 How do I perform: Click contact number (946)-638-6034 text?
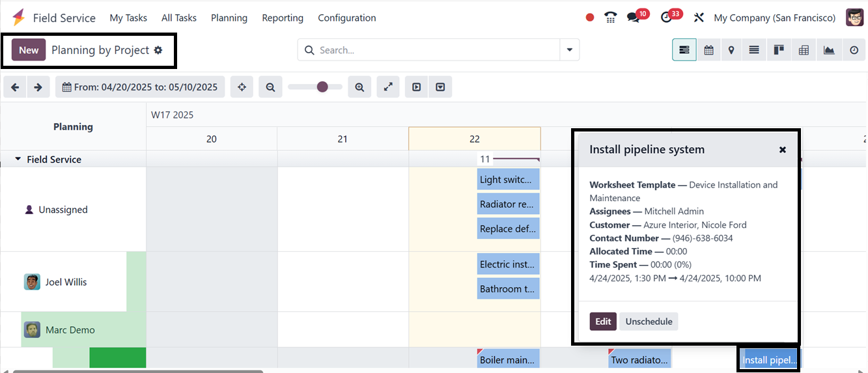[703, 238]
